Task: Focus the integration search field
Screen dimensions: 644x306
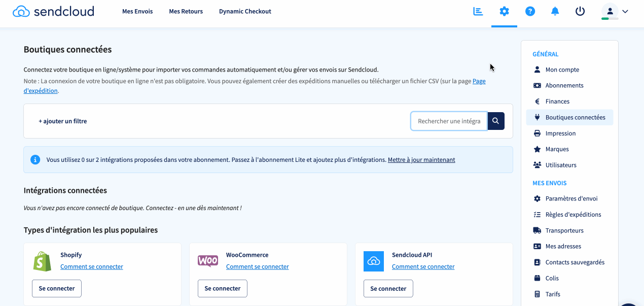Action: pyautogui.click(x=449, y=121)
